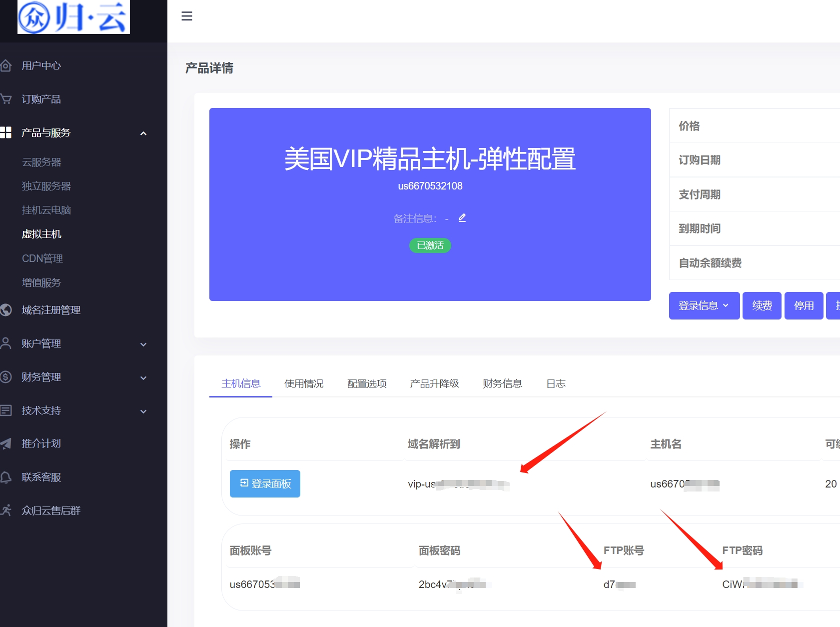Select 云服务器 submenu item
Screen dimensions: 840x627
click(x=41, y=162)
